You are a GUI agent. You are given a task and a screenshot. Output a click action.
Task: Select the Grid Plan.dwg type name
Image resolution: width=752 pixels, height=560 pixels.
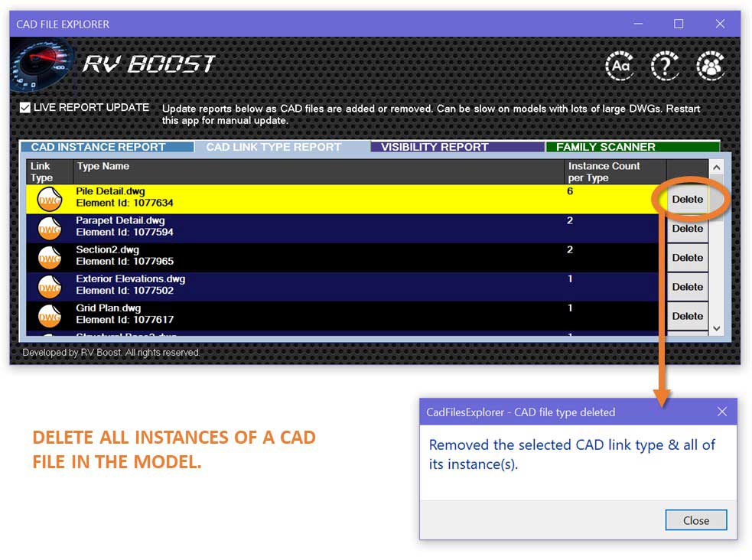pos(109,308)
